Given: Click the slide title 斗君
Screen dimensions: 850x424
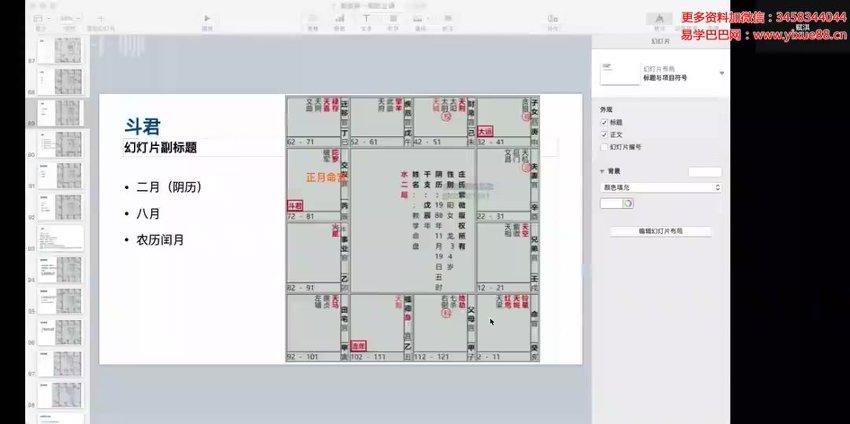Looking at the screenshot, I should (x=143, y=126).
